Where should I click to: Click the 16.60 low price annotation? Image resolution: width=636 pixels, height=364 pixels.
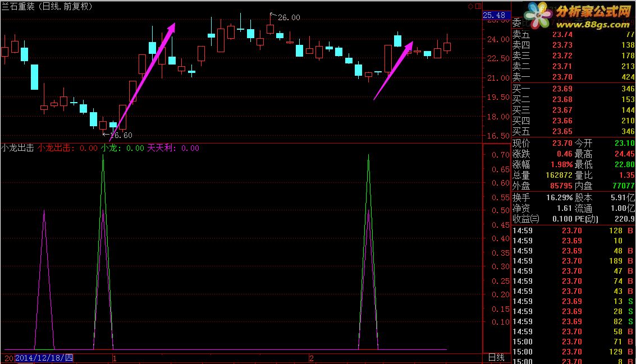point(121,135)
